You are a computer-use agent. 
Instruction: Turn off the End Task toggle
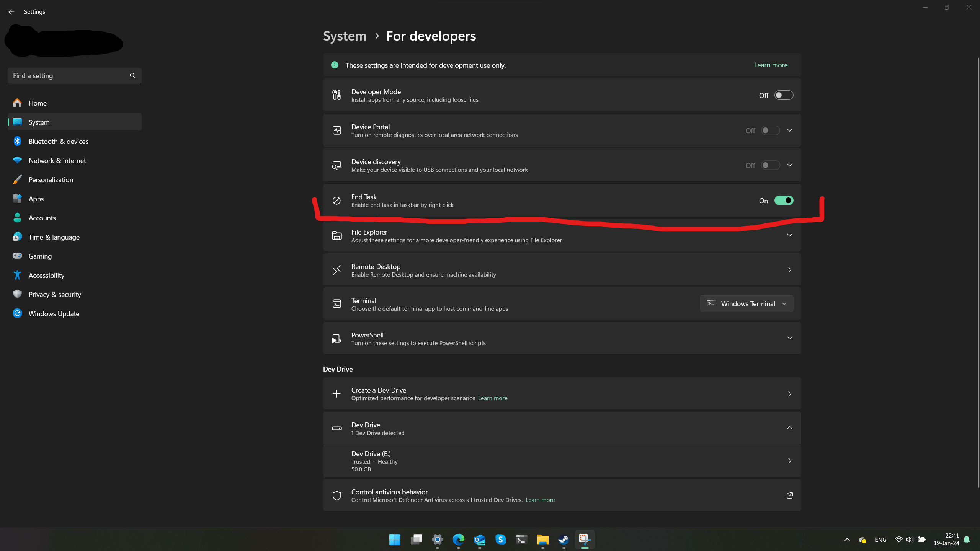783,201
